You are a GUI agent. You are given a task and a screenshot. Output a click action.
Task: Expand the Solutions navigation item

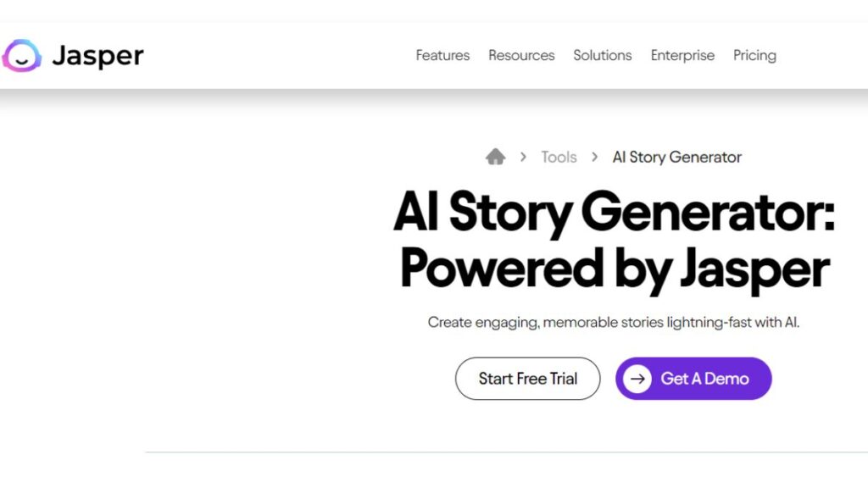coord(602,56)
